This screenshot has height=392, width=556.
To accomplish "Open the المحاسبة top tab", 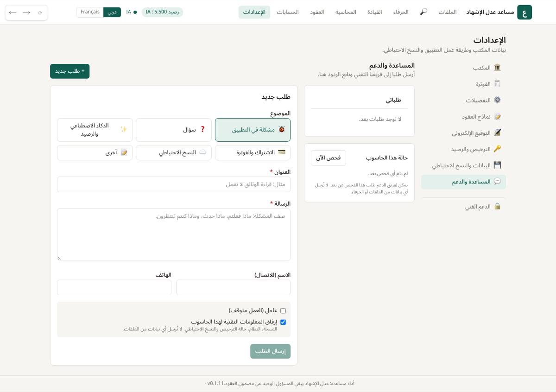I will click(x=346, y=12).
